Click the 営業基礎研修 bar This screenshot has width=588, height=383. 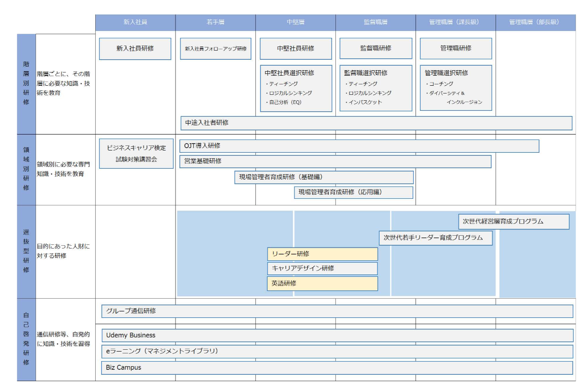(335, 161)
